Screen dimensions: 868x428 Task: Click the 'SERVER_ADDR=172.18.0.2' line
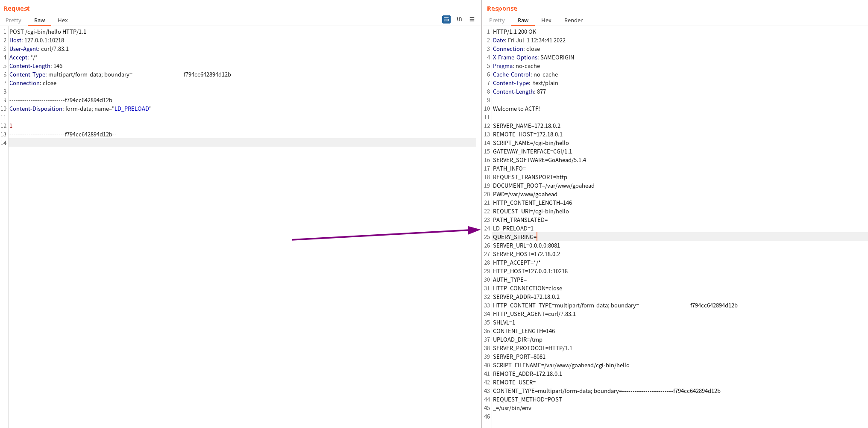pos(526,297)
